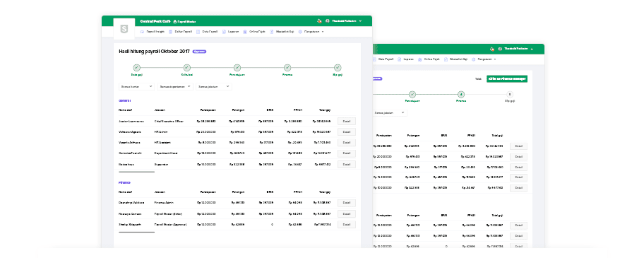Screen dimensions: 644x258
Task: Open Detail for Finance Admin row
Action: point(347,203)
